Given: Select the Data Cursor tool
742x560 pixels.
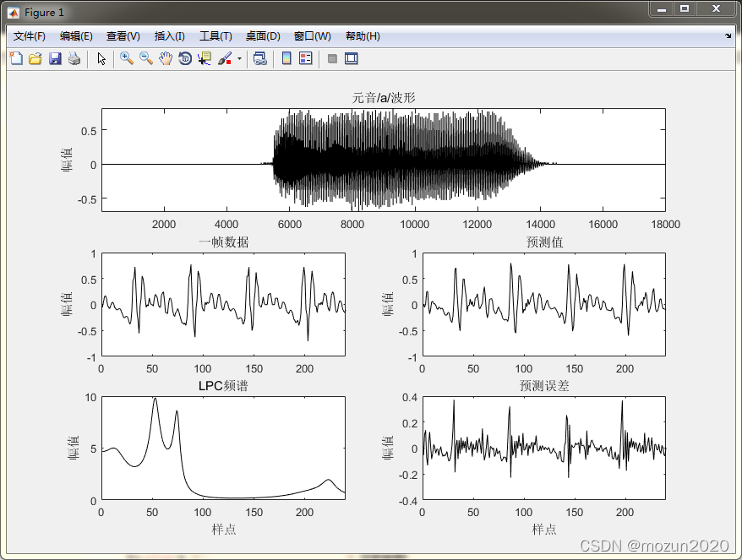Looking at the screenshot, I should tap(205, 58).
